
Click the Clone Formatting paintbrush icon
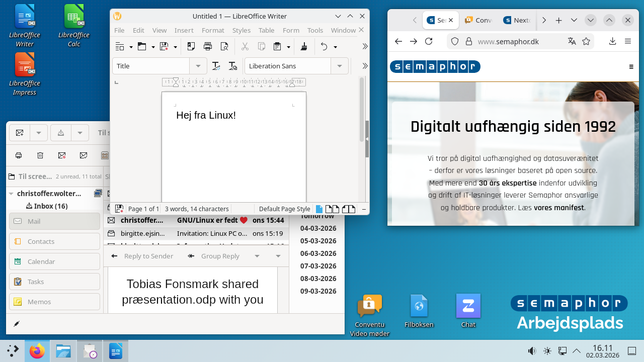tap(303, 47)
